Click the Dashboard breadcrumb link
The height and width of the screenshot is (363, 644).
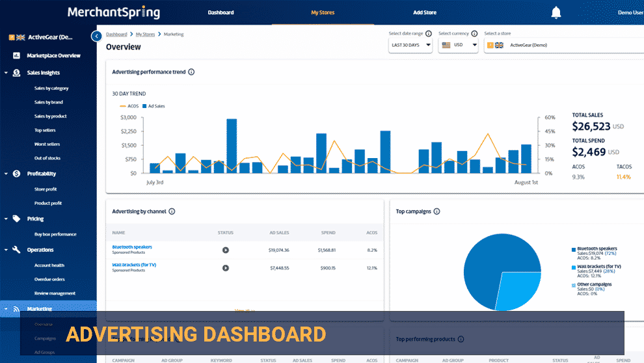(116, 34)
